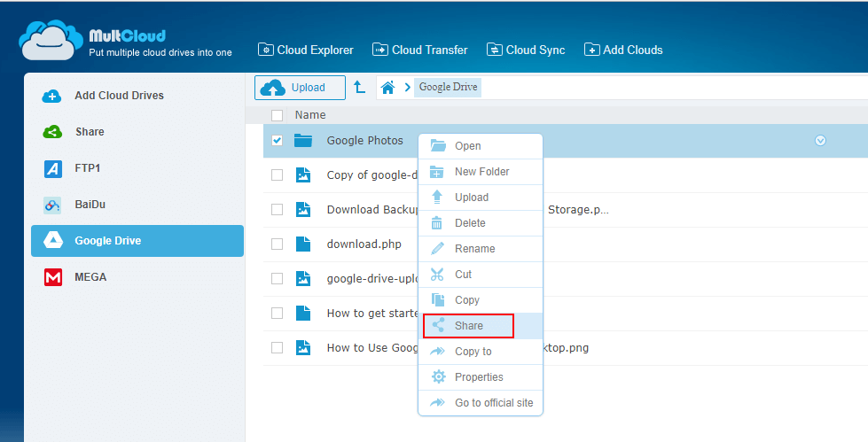868x442 pixels.
Task: Go up one folder level arrow
Action: (x=359, y=87)
